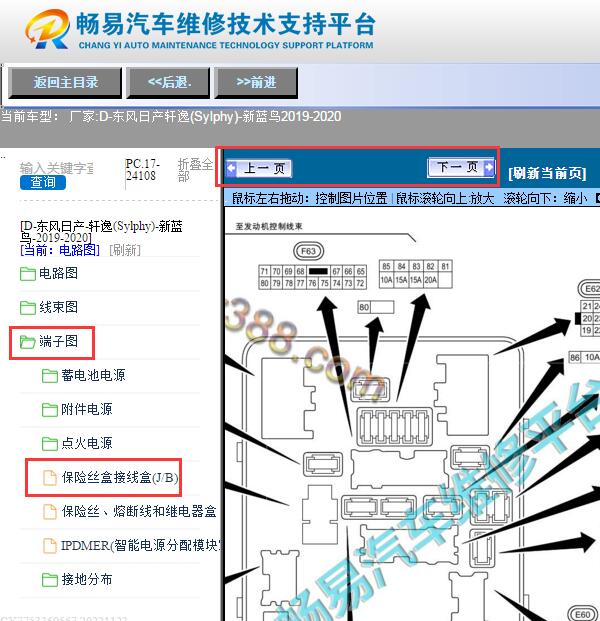Viewport: 600px width, 621px height.
Task: Click the blue 查询 search button
Action: pyautogui.click(x=43, y=183)
